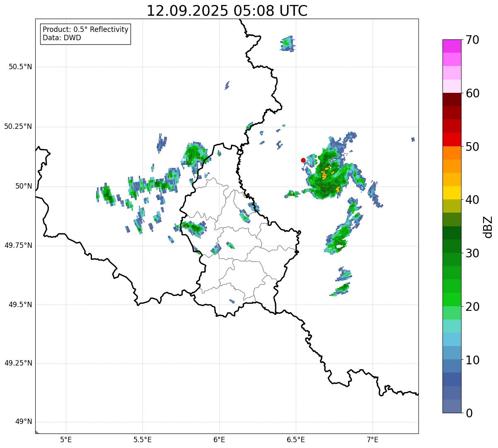Click the dBZ colorbar axis label

click(x=488, y=227)
